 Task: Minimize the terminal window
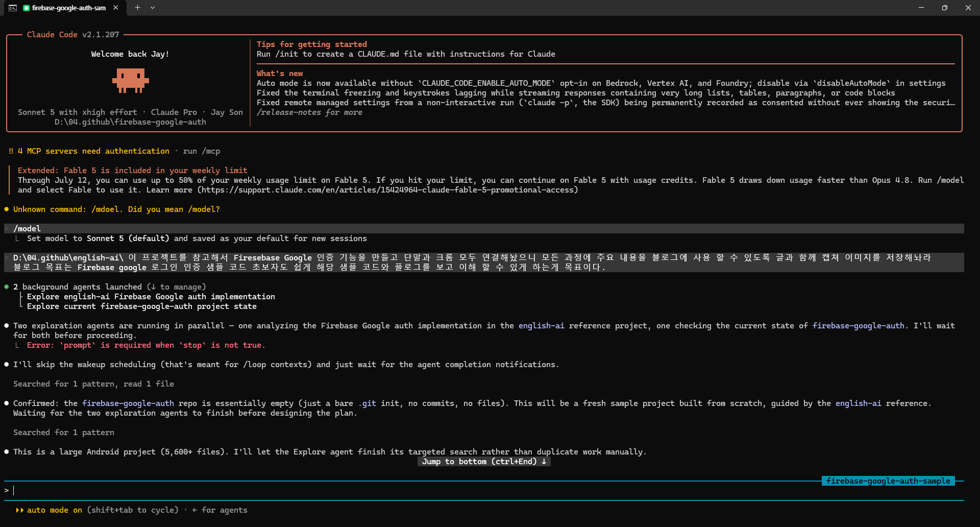tap(921, 8)
